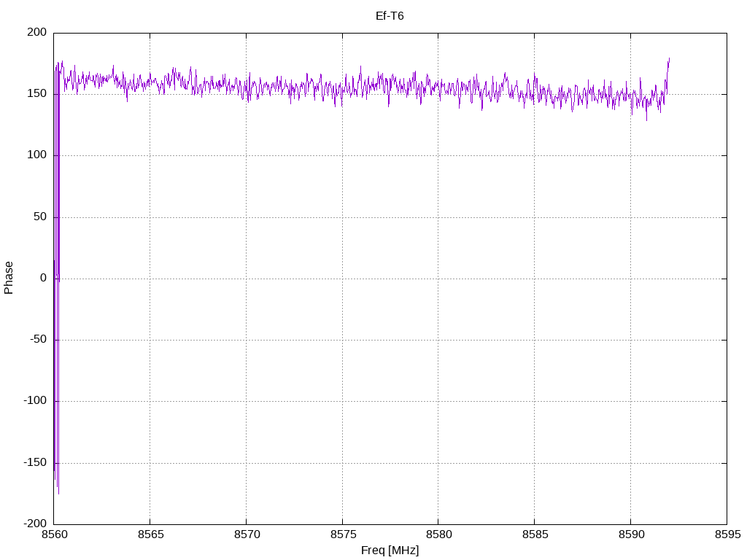
Task: Click x-axis tick label 8580
Action: [x=439, y=534]
